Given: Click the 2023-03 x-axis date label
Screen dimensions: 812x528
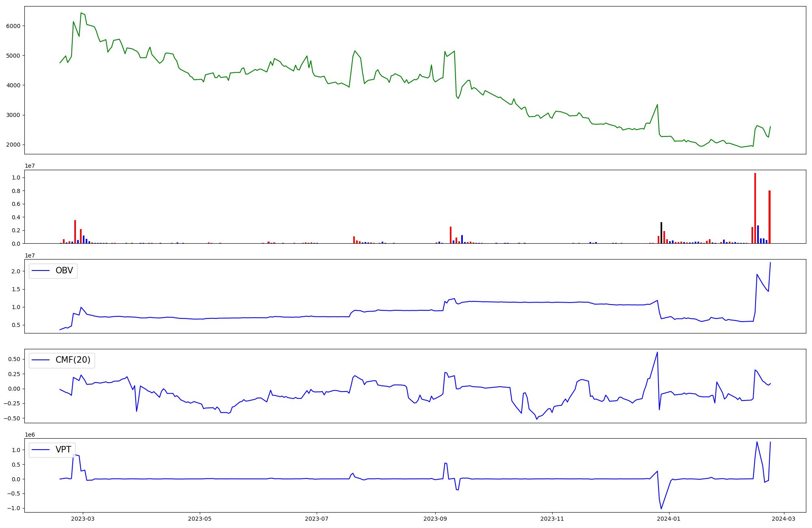Looking at the screenshot, I should pos(83,519).
